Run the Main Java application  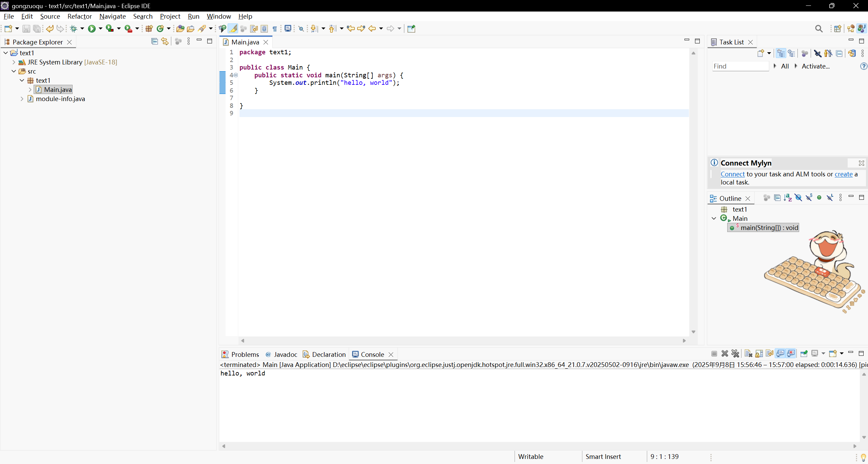click(92, 28)
